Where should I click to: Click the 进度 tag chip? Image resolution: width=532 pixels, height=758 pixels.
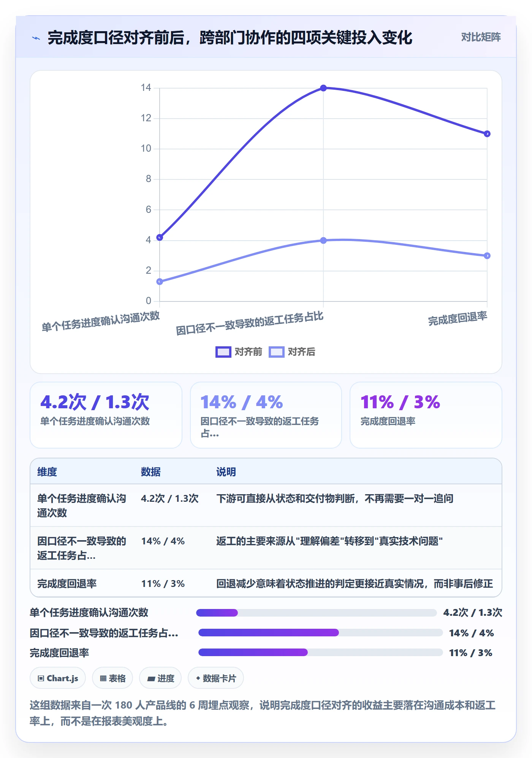[160, 678]
